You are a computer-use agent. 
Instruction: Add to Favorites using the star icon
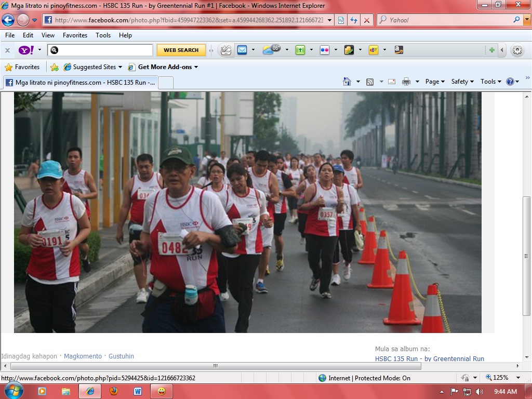[9, 66]
